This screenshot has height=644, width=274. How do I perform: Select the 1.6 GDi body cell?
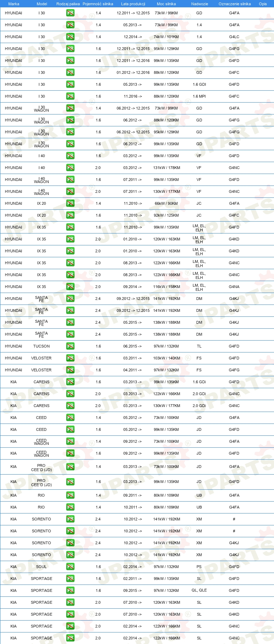click(x=199, y=382)
